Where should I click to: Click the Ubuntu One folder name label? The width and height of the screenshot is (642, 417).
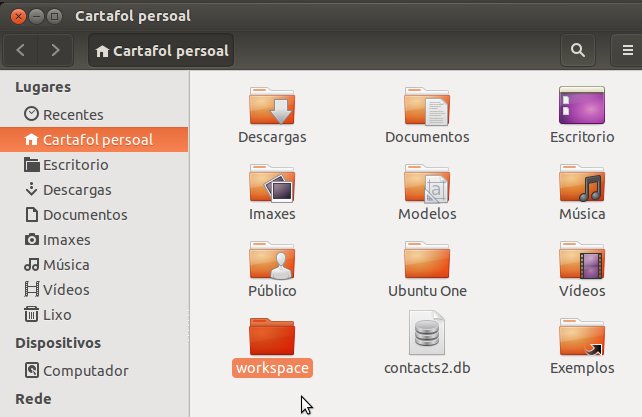(x=427, y=291)
